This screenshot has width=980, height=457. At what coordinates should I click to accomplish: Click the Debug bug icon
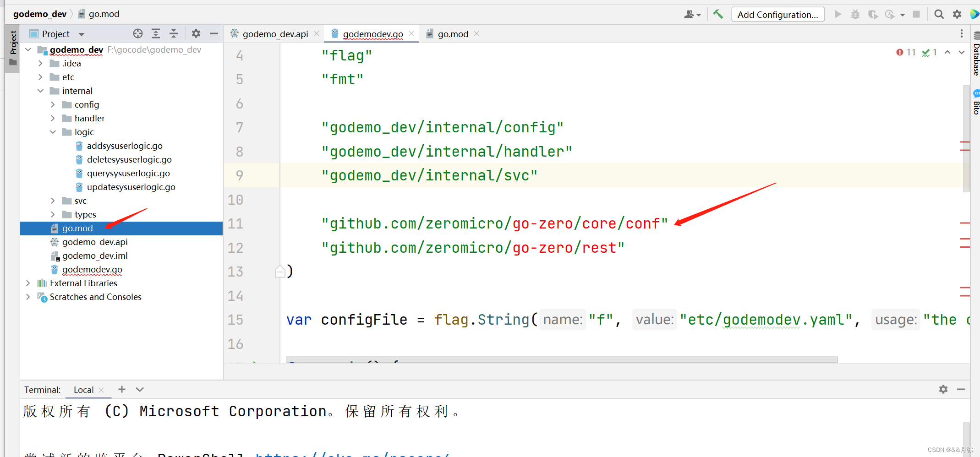(855, 14)
